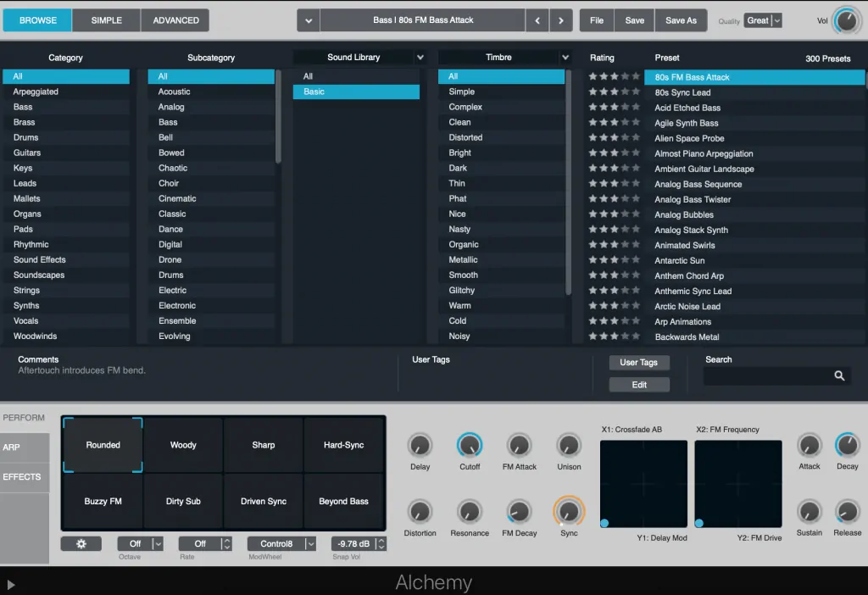The height and width of the screenshot is (595, 868).
Task: Click the Snap Vol stepper arrows
Action: click(x=381, y=543)
